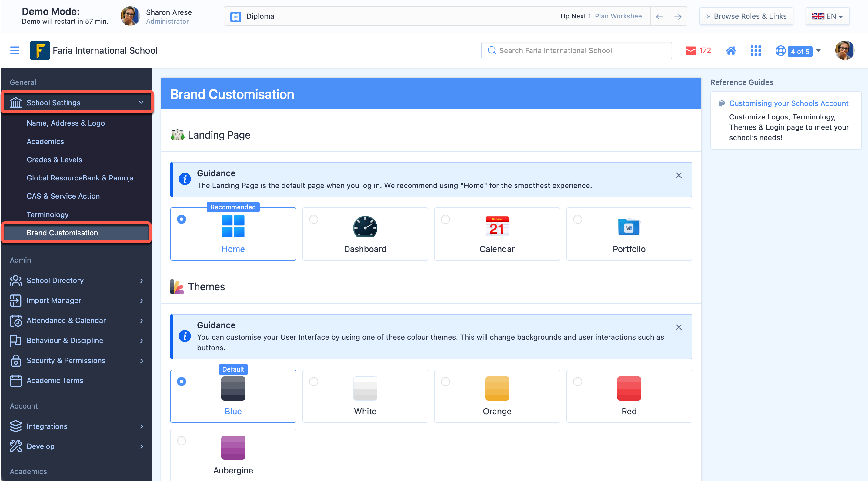The image size is (868, 481).
Task: Click the Home windows tile icon
Action: click(233, 227)
